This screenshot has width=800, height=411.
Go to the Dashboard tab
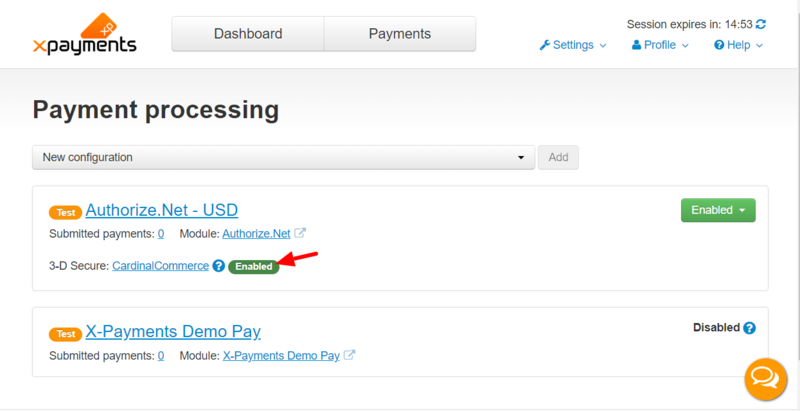point(248,34)
